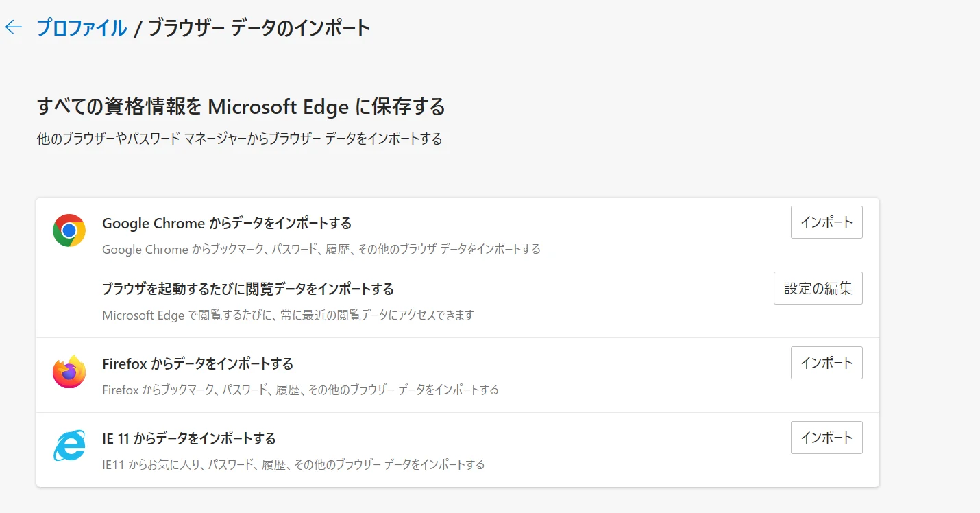
Task: Click the Microsoft Edge browsing data access description
Action: [287, 315]
